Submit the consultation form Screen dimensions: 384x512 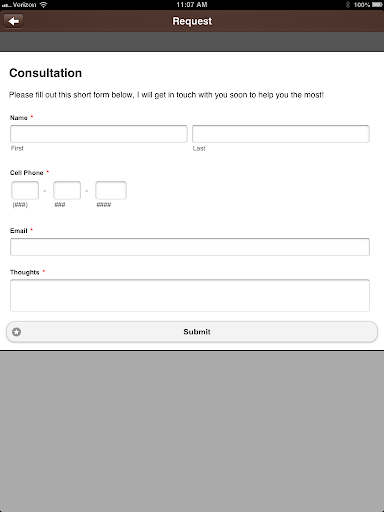(x=192, y=332)
